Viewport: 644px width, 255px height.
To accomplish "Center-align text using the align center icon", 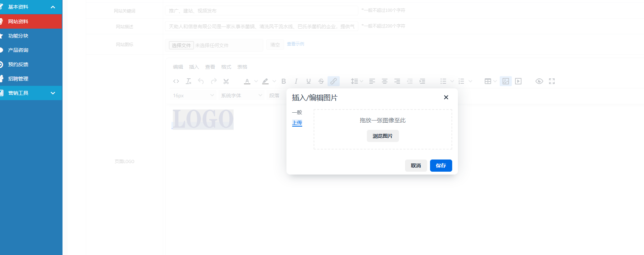I will (384, 81).
